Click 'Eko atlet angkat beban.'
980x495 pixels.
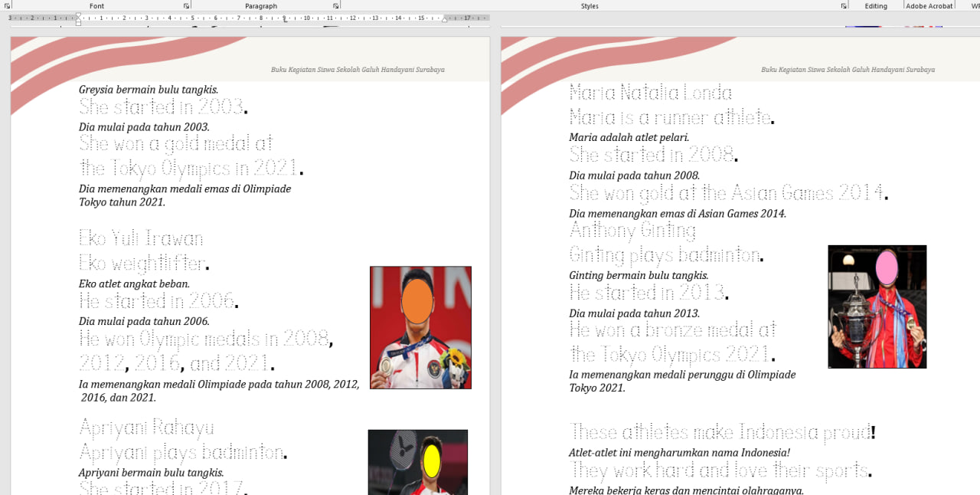click(x=134, y=284)
